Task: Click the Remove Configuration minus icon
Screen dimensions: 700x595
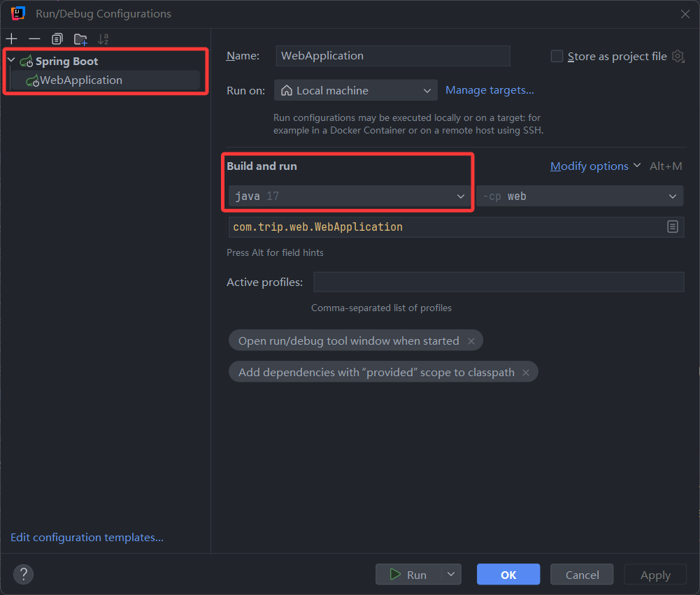Action: [34, 39]
